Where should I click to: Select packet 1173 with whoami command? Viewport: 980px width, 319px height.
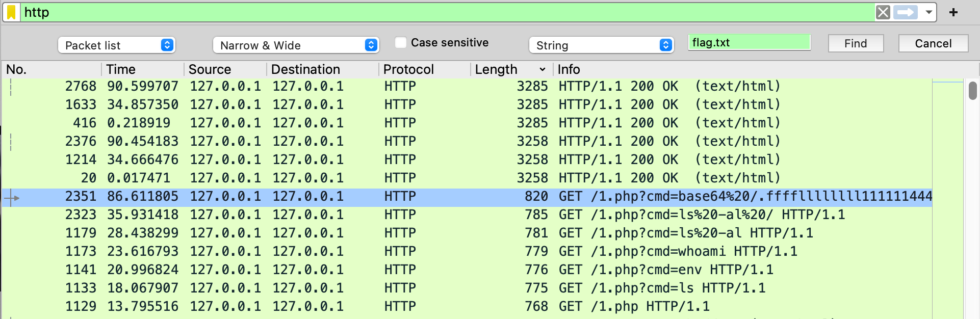459,252
